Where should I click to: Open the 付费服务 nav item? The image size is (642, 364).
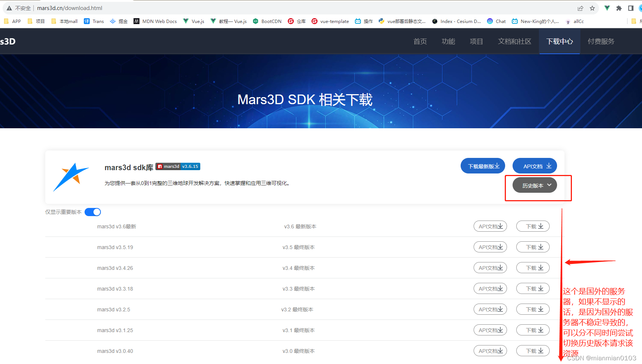(x=601, y=42)
